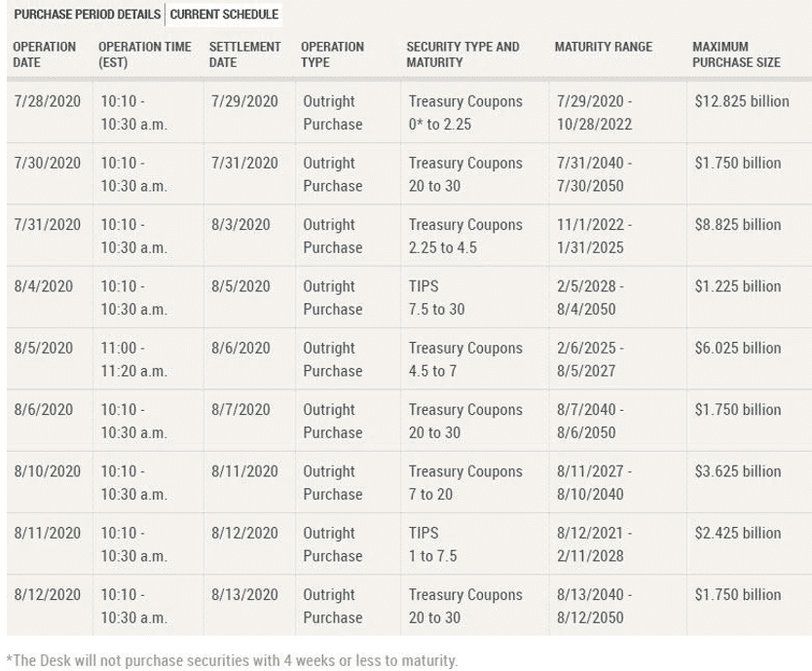Click the 8/12/2020 operation date cell
This screenshot has height=671, width=812.
(x=47, y=595)
